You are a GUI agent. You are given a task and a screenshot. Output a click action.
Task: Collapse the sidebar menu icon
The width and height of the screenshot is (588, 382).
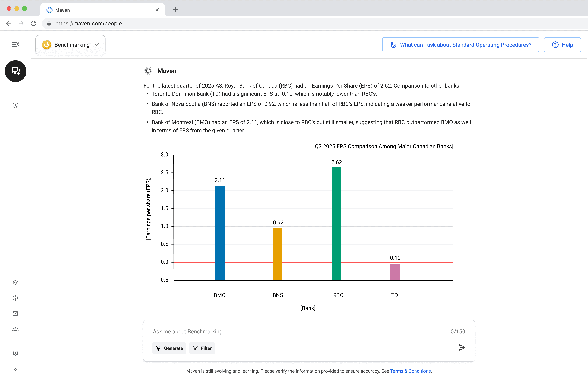coord(15,44)
